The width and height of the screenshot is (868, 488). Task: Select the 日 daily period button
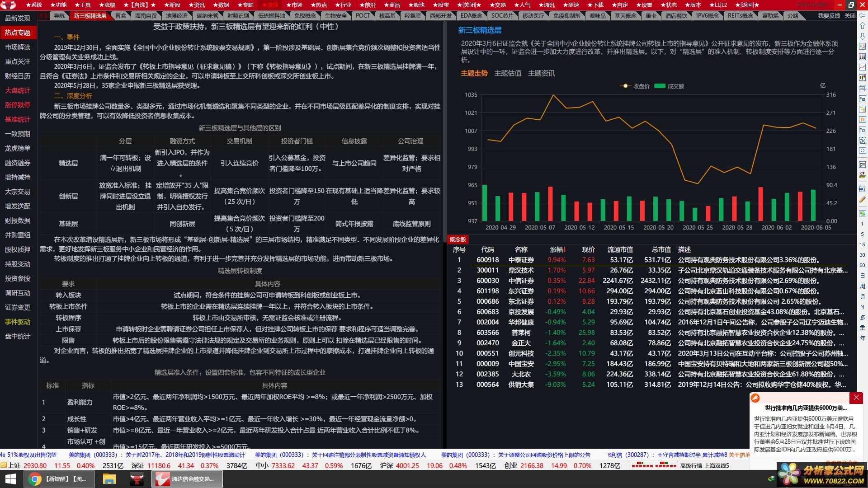click(x=862, y=276)
